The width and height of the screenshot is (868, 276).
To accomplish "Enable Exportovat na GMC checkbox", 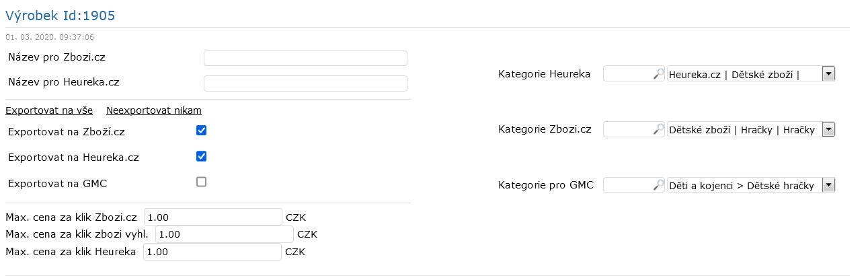I will [x=201, y=182].
